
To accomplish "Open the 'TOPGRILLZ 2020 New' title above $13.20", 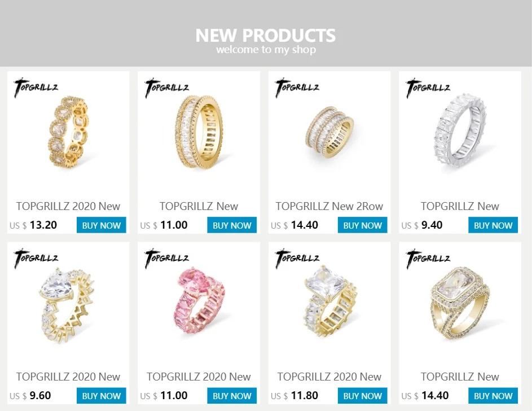I will point(68,206).
